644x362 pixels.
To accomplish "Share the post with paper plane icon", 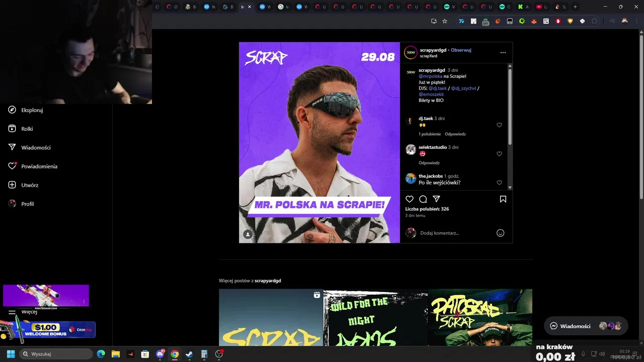I will click(436, 199).
